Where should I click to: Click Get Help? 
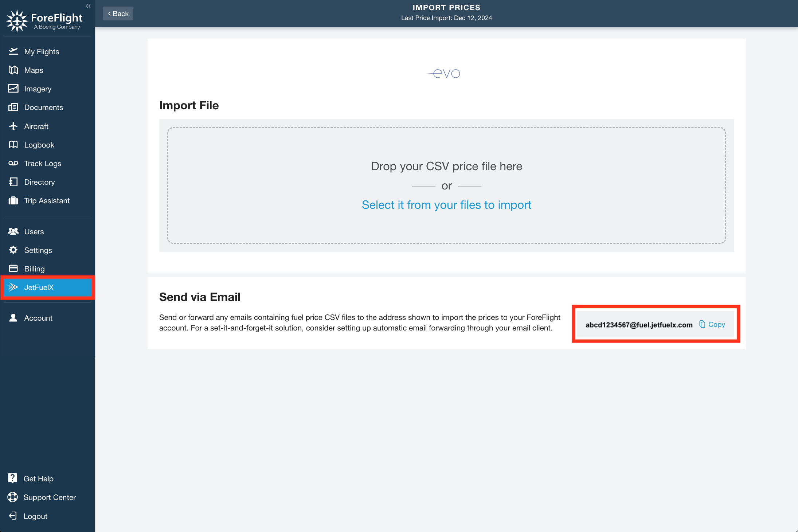point(38,478)
